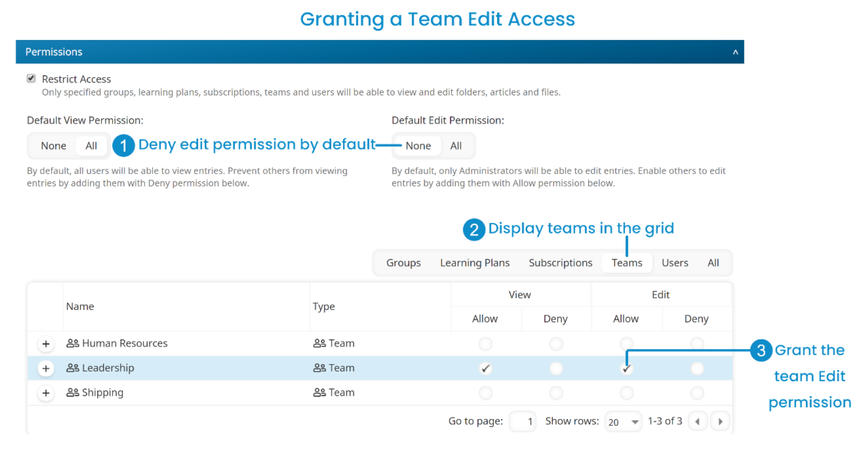Screen dimensions: 868x452
Task: Collapse the Permissions panel chevron
Action: 735,52
